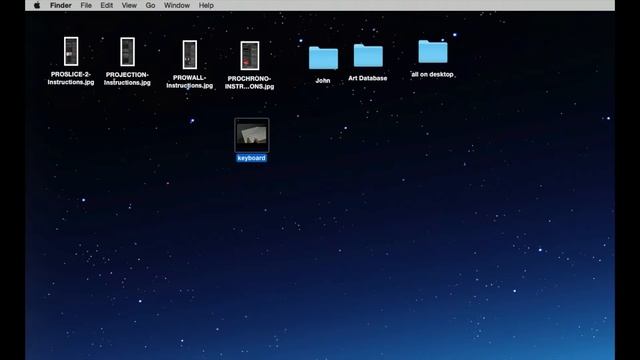Image resolution: width=640 pixels, height=360 pixels.
Task: Click the PROWALL-Instructions.jpg label text
Action: [x=190, y=82]
